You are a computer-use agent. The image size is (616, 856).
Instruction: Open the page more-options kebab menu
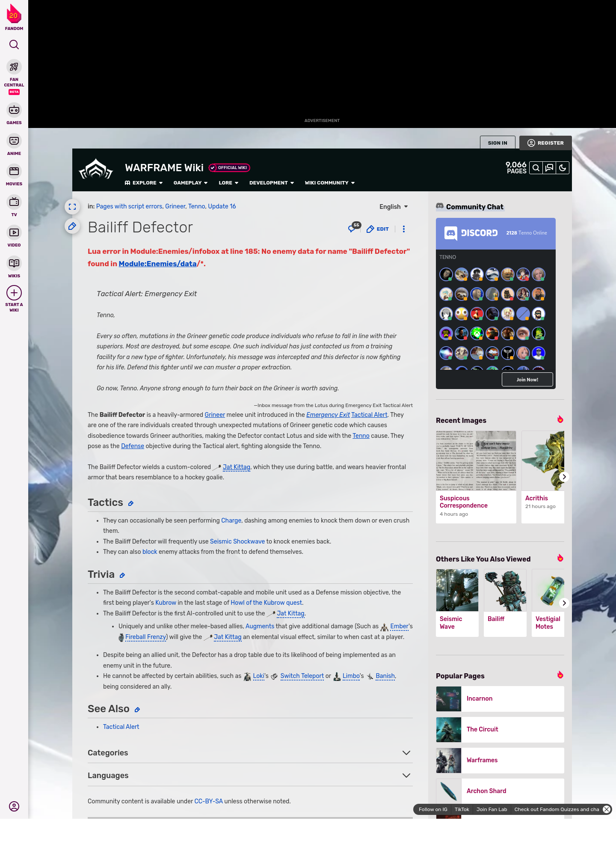pyautogui.click(x=404, y=229)
